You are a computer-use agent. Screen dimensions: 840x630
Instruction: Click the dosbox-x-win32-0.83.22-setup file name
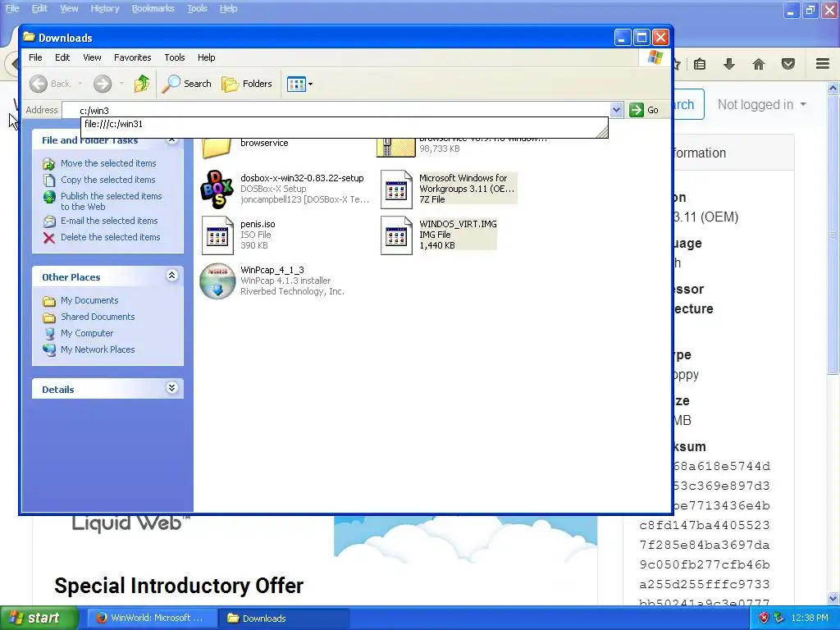(302, 178)
